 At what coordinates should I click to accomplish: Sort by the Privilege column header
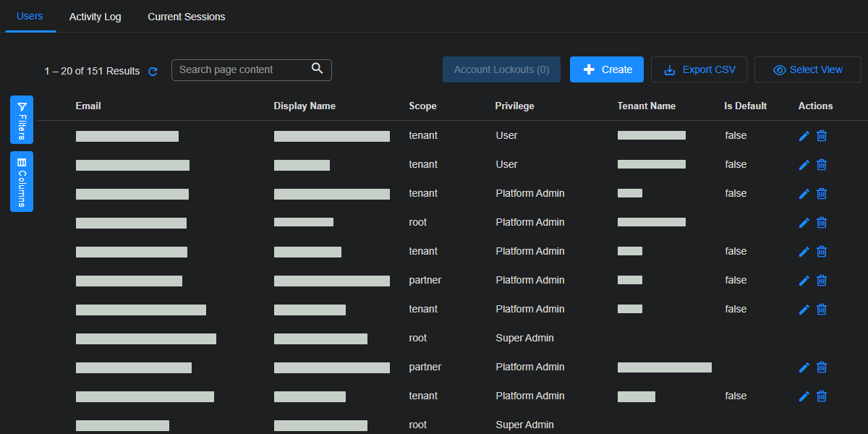pyautogui.click(x=514, y=106)
